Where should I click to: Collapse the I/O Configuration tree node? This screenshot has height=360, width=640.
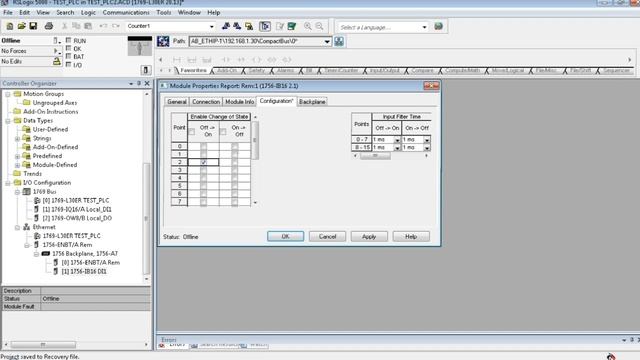pyautogui.click(x=8, y=183)
